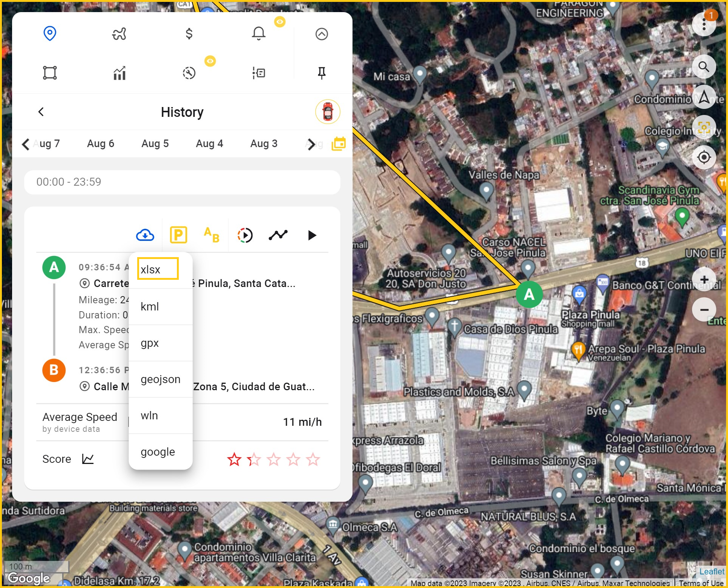The image size is (728, 588).
Task: Open the task list icon
Action: coord(259,73)
